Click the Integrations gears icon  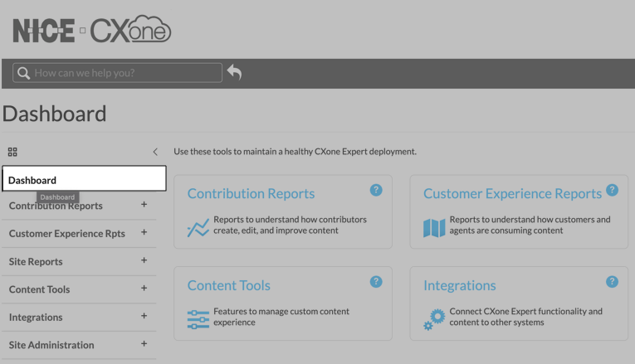434,319
